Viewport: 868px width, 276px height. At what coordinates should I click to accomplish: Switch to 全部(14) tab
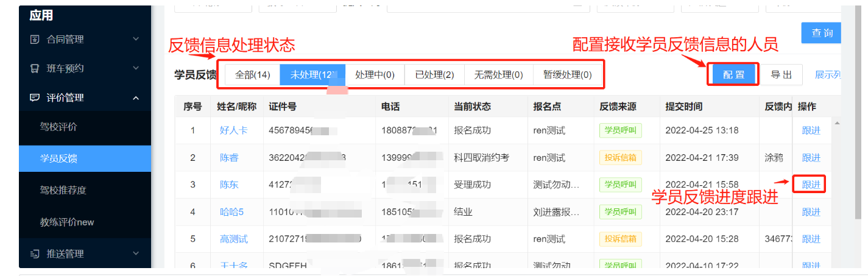[253, 75]
